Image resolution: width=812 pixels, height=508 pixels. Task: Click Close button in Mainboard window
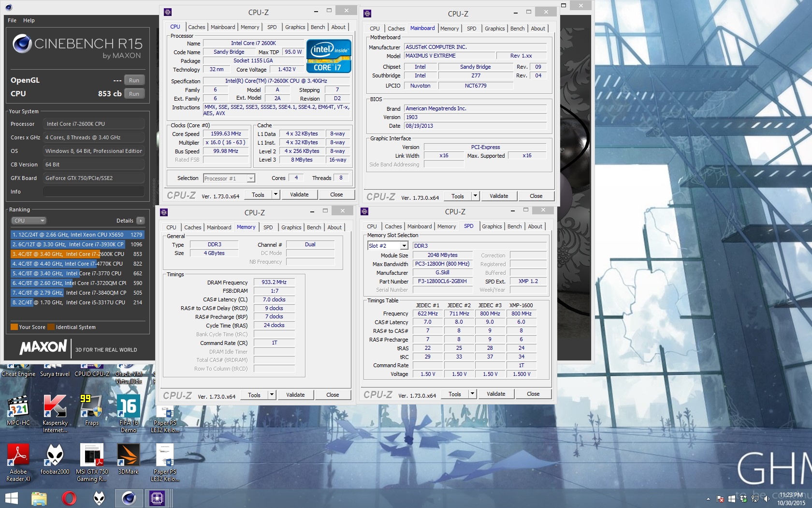pos(536,196)
